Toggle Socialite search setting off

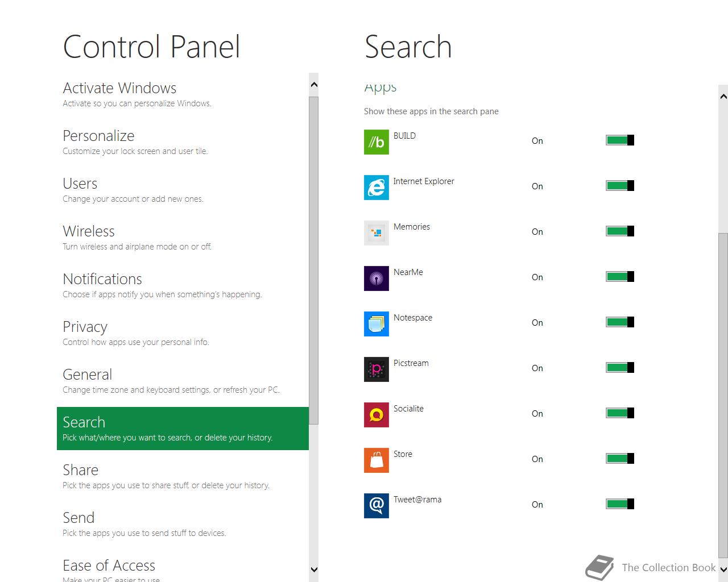point(620,413)
